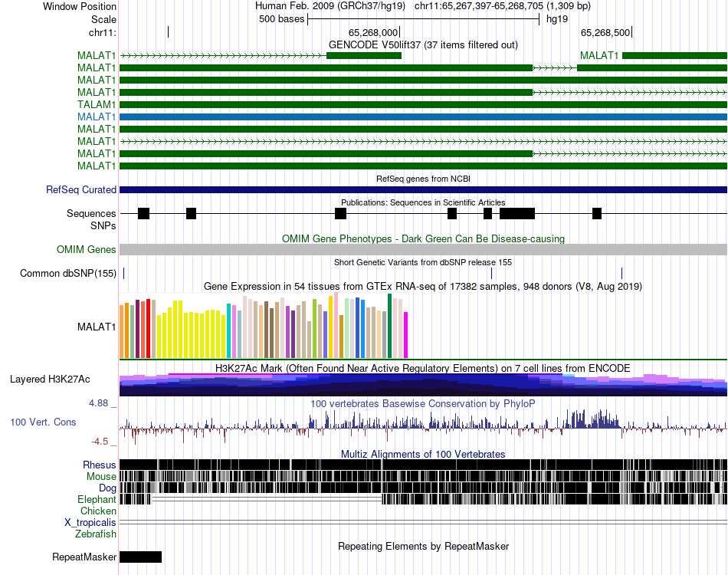Click the blue highlighted MALAT1 transcript bar
Viewport: 728px width, 575px height.
point(424,117)
